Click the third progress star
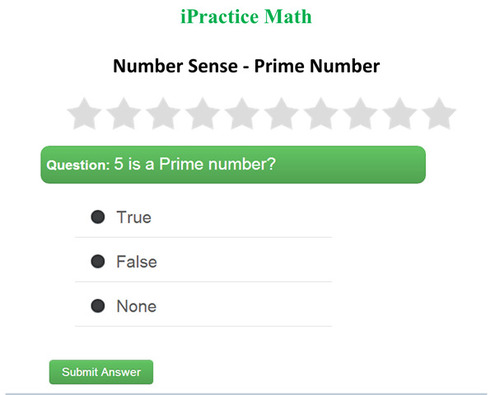Screen dimensions: 500x395 tap(163, 114)
